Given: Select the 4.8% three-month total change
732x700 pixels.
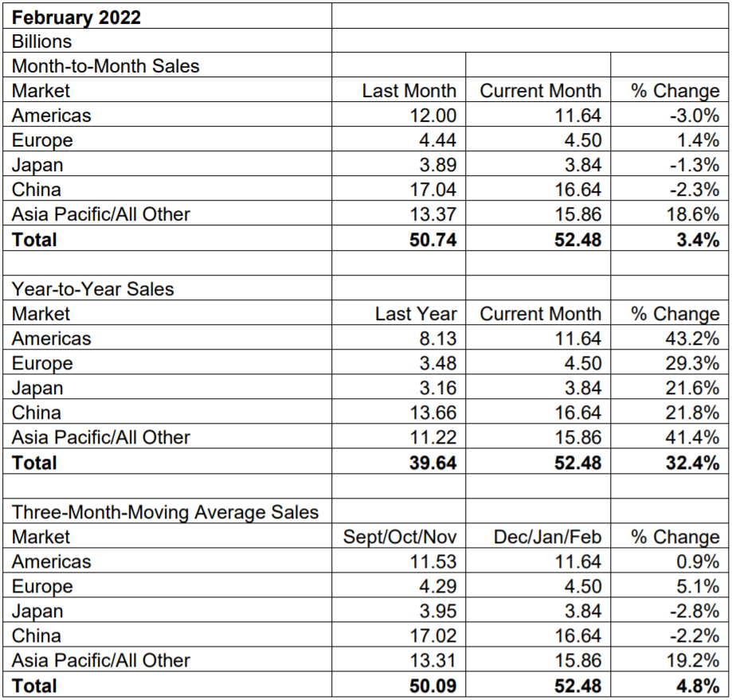Looking at the screenshot, I should [x=697, y=685].
